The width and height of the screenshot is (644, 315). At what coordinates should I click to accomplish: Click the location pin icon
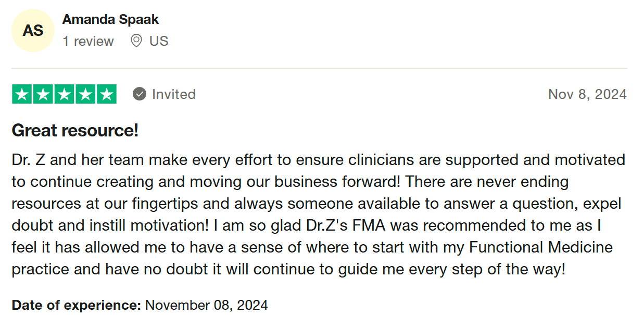click(136, 41)
